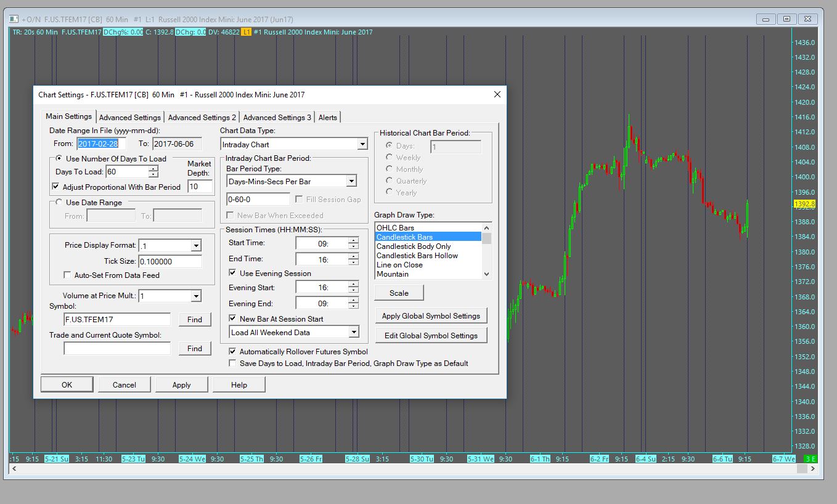
Task: Click the Tick Size input field
Action: pos(170,261)
